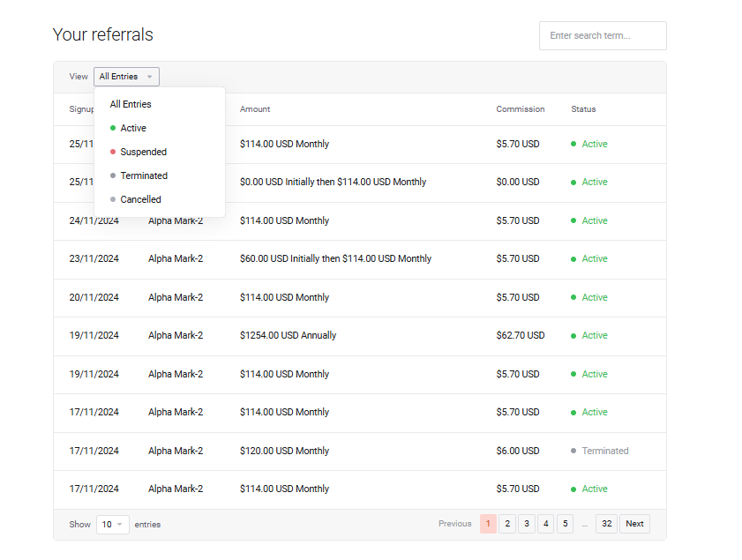Viewport: 742px width, 560px height.
Task: Open the entries-per-page dropdown showing 10
Action: pyautogui.click(x=113, y=524)
